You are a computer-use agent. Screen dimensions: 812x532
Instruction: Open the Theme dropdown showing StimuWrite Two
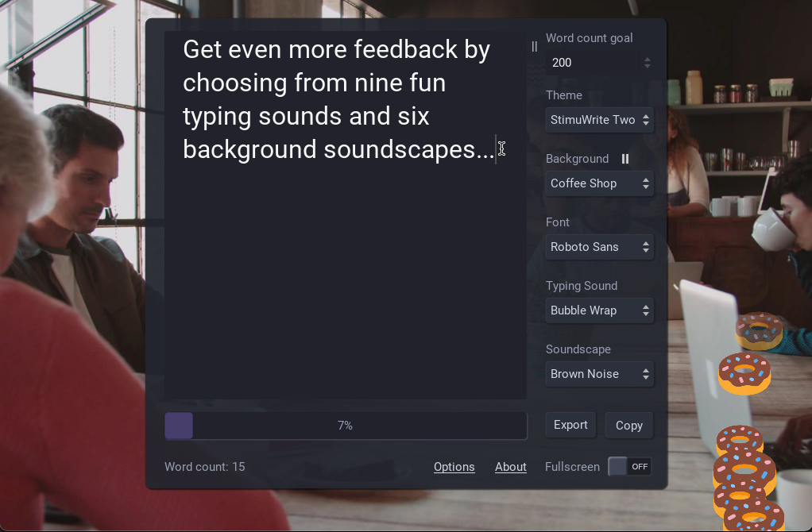(x=600, y=120)
